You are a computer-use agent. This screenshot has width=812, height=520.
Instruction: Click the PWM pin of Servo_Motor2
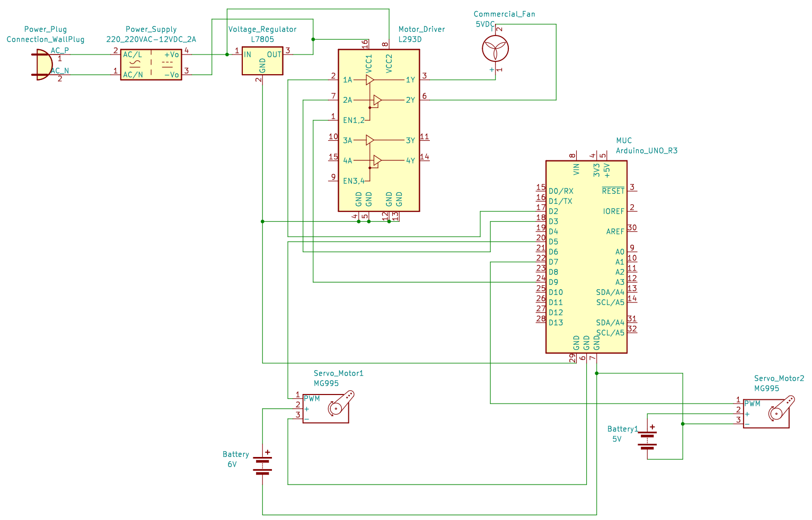752,404
